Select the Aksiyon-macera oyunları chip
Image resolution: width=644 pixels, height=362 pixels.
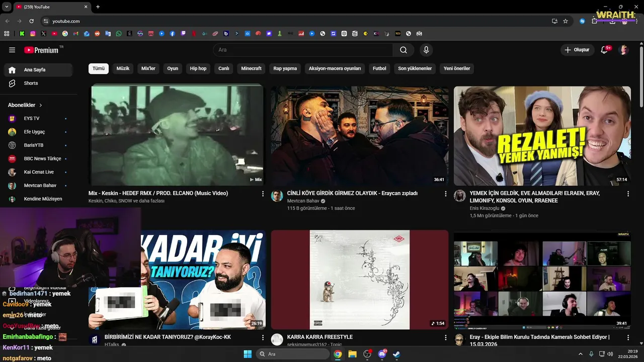(x=335, y=68)
